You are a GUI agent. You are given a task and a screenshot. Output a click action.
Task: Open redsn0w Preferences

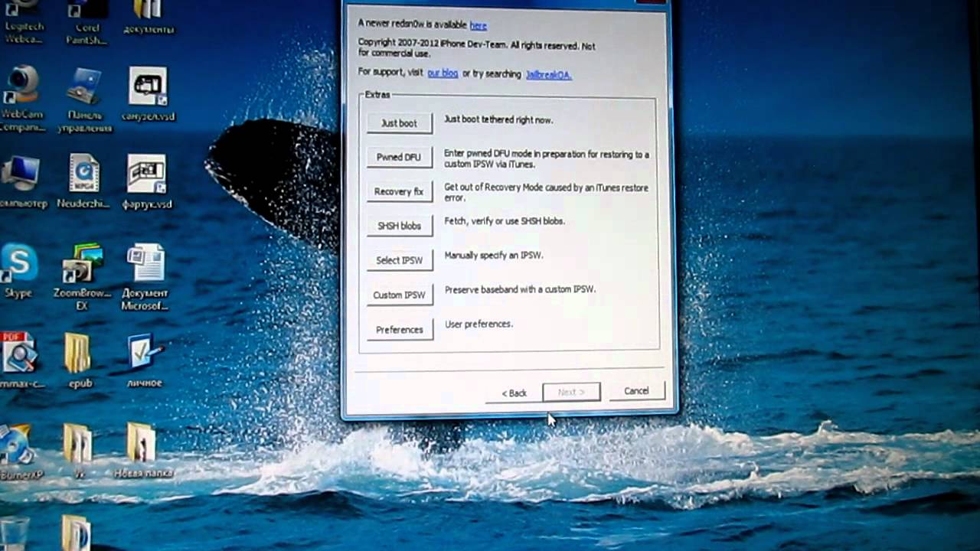[399, 330]
